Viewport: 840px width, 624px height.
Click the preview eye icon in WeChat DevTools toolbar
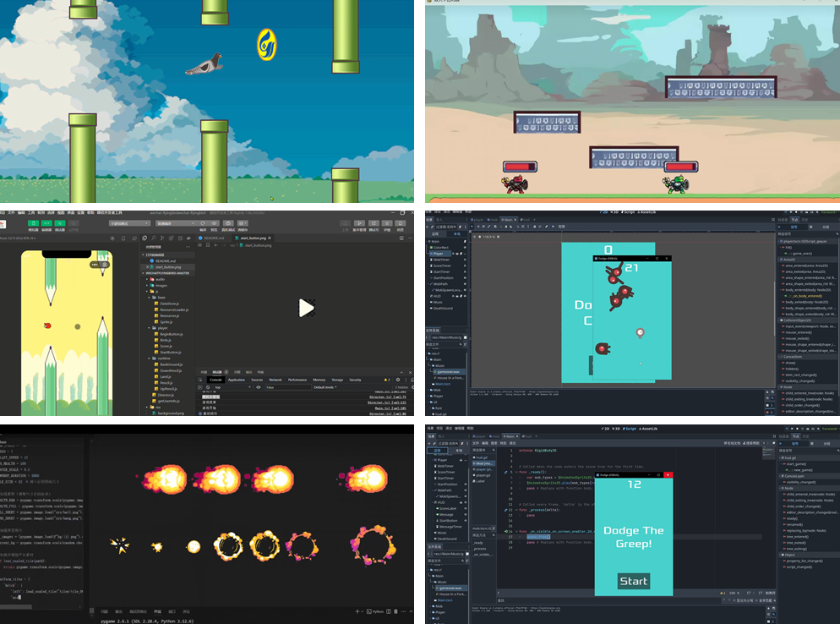[x=215, y=223]
